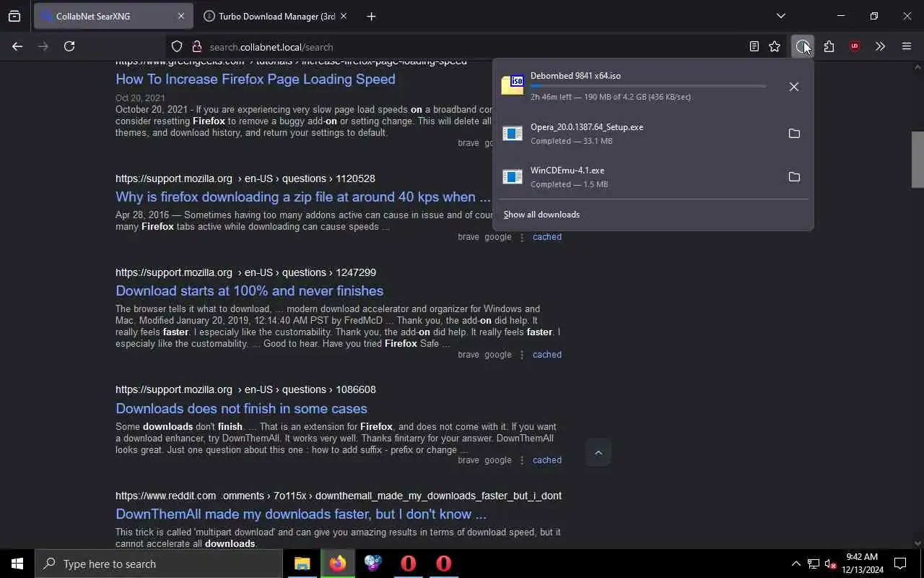This screenshot has height=578, width=924.
Task: Open the colorful app icon left of Opera in taskbar
Action: click(372, 564)
